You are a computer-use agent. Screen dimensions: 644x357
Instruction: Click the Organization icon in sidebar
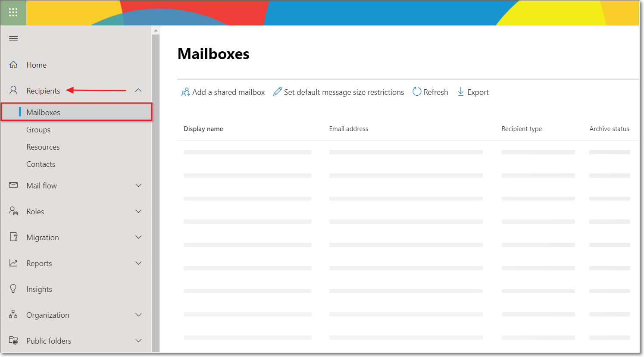point(13,314)
